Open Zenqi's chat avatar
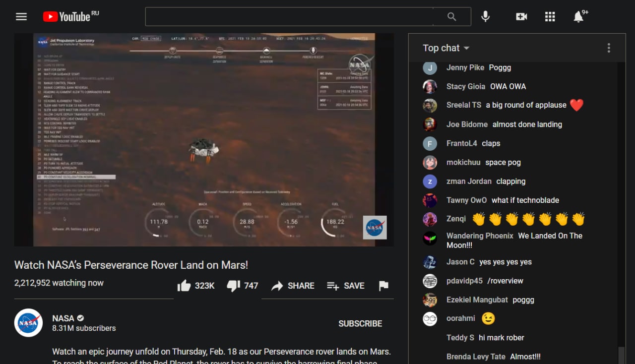This screenshot has width=635, height=364. pos(430,219)
